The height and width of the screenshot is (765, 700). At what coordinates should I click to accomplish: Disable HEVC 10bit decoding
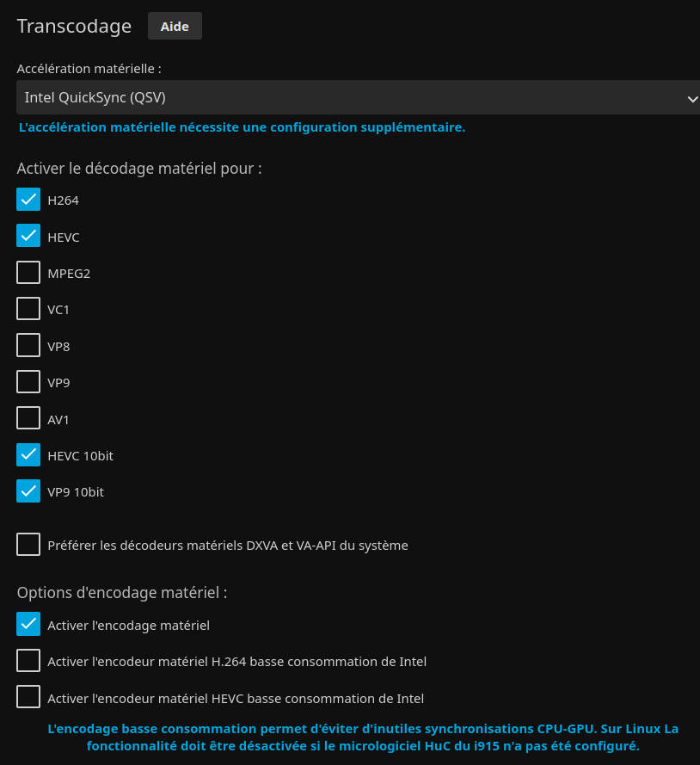[x=28, y=454]
